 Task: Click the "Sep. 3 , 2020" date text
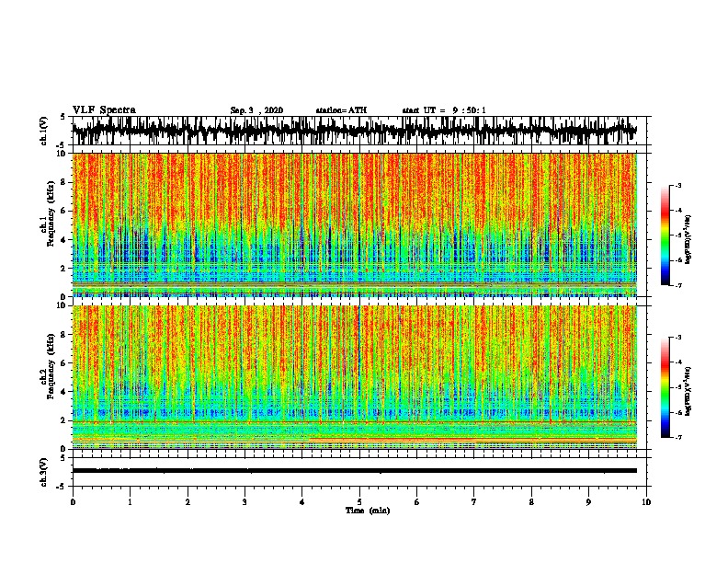coord(256,110)
